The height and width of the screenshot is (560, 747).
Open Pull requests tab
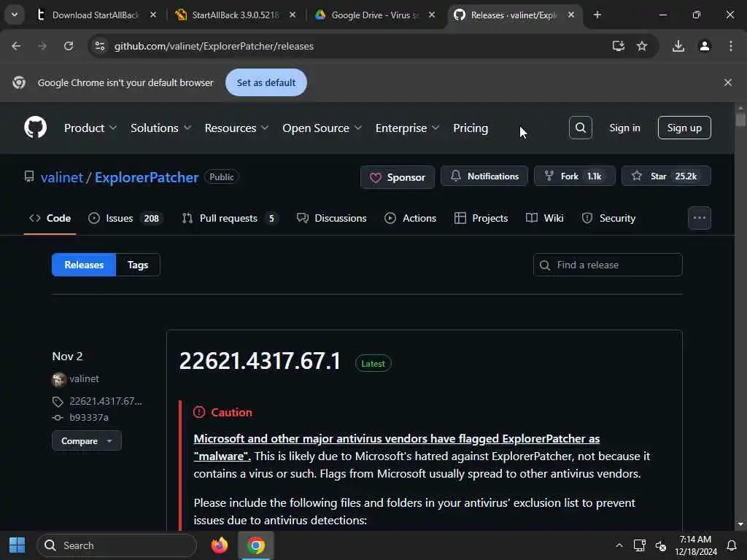(230, 218)
